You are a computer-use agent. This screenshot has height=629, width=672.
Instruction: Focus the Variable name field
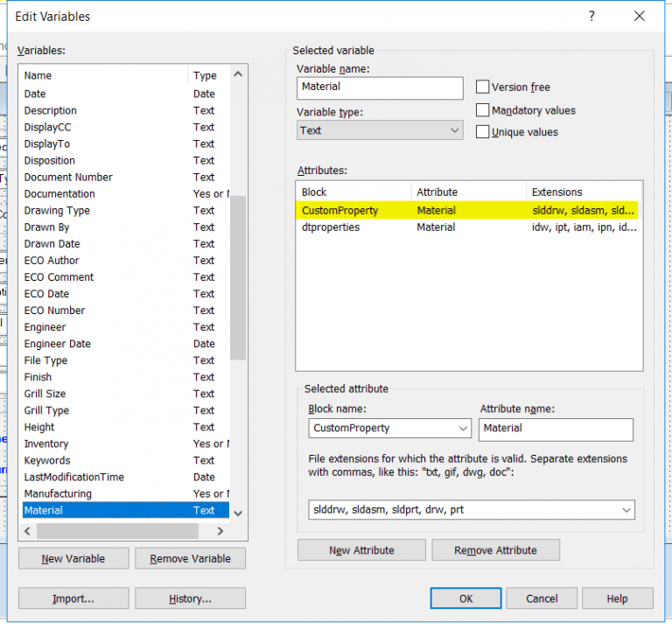[x=380, y=87]
